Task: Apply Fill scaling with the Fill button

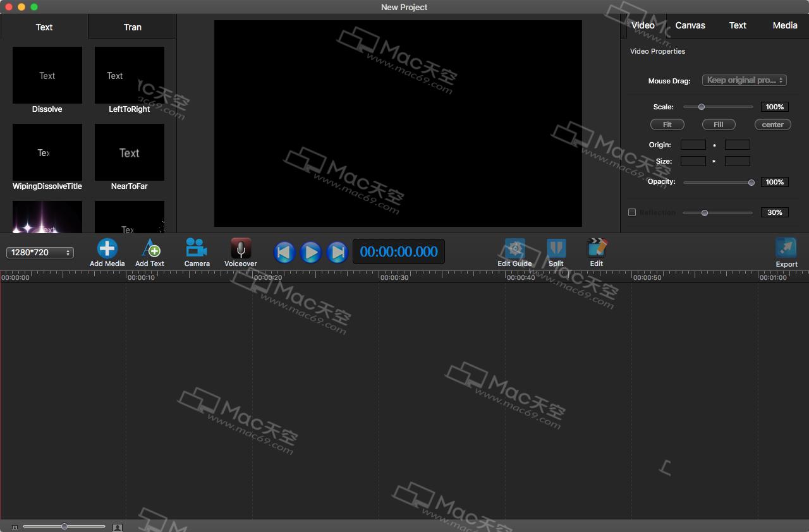Action: (719, 124)
